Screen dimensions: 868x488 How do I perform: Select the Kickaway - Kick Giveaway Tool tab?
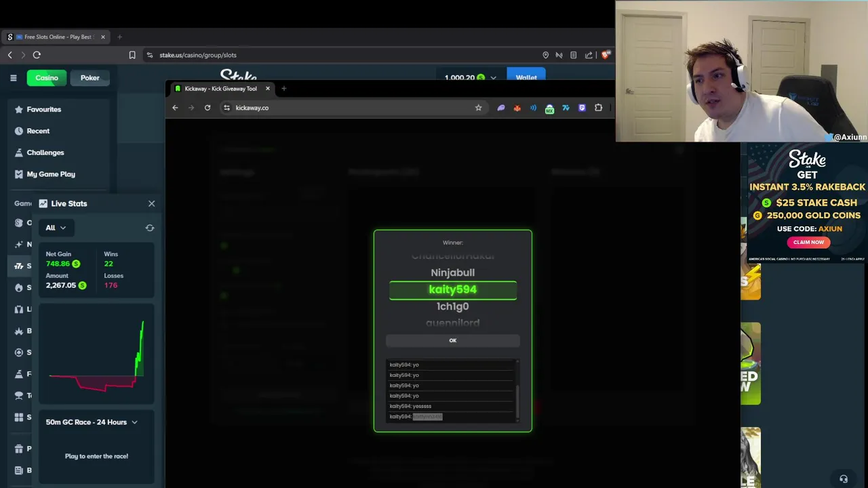tap(221, 89)
